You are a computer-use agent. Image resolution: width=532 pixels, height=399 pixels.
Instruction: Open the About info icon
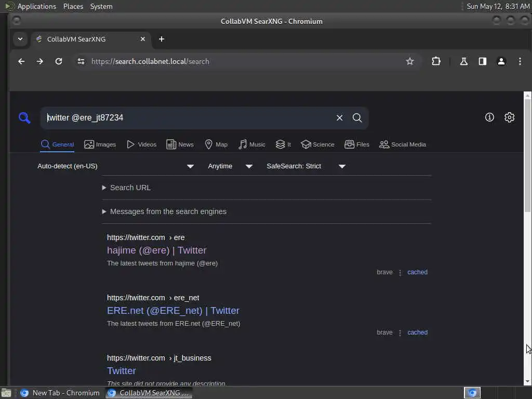click(x=489, y=117)
